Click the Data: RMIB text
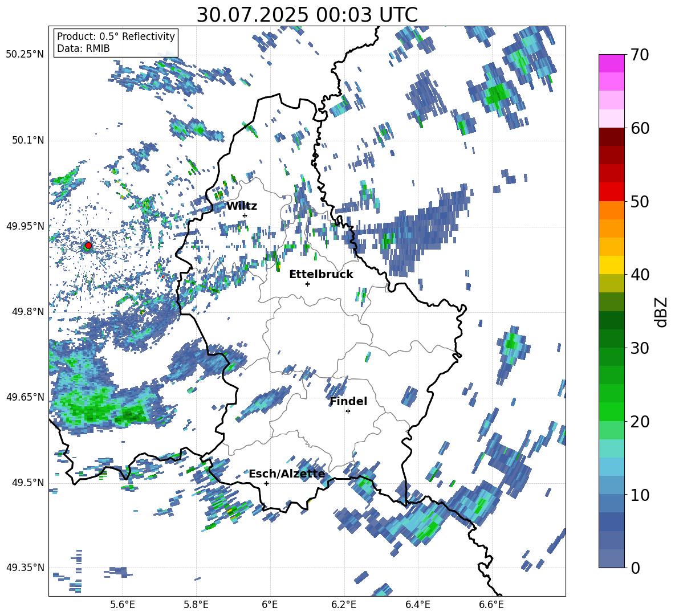 pos(83,48)
